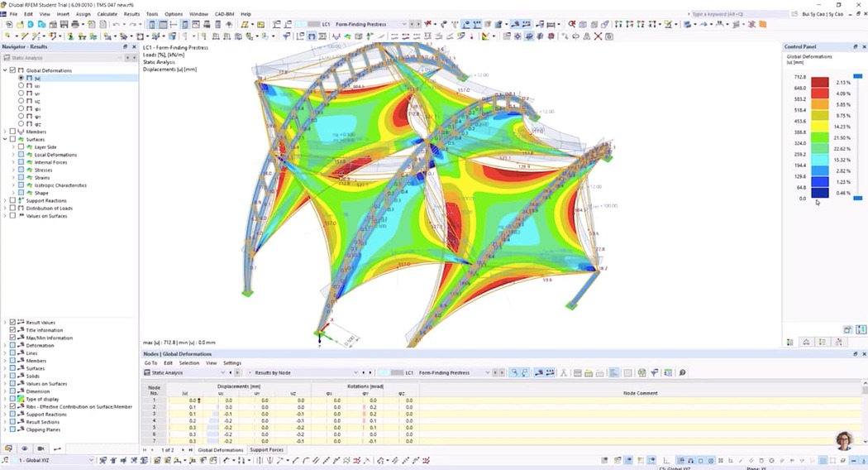Toggle Ribs - Effective Contribution checkbox
The image size is (868, 470).
(12, 406)
